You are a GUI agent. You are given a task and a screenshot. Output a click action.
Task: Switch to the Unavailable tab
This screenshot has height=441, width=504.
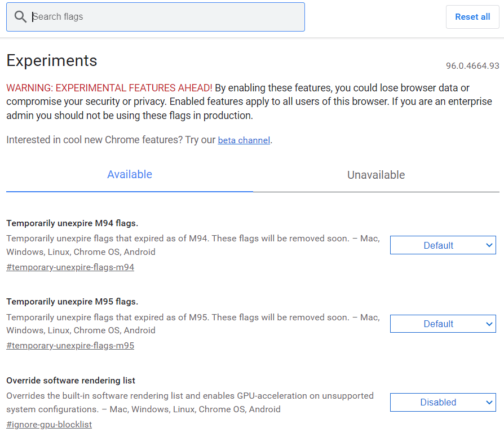pyautogui.click(x=376, y=175)
